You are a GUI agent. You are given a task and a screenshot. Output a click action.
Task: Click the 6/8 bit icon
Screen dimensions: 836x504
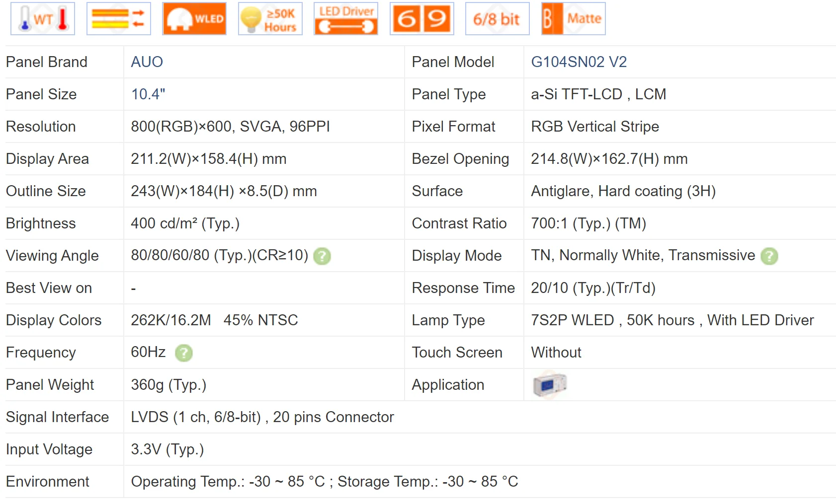498,19
